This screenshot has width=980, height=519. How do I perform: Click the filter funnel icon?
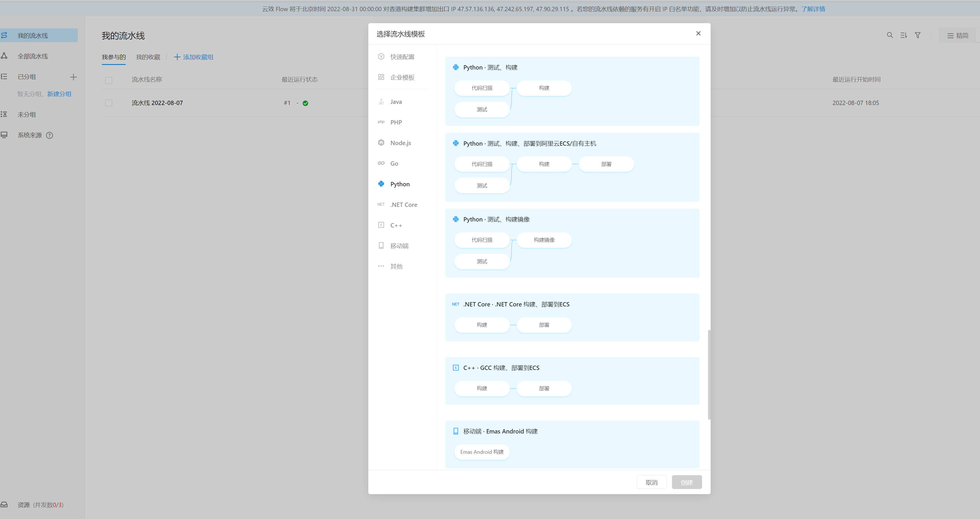click(x=918, y=35)
